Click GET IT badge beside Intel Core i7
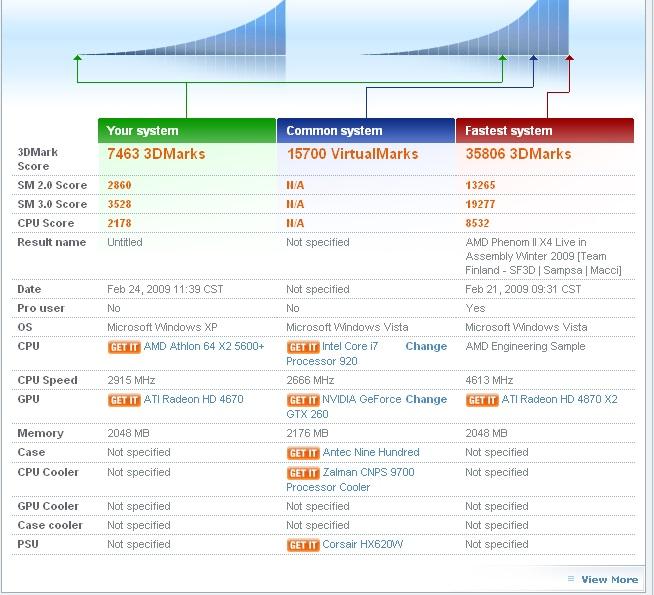This screenshot has width=654, height=595. (303, 347)
